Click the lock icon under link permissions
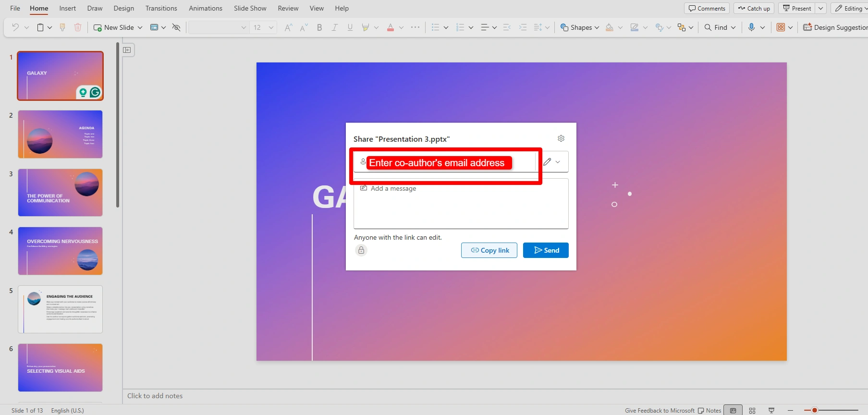Viewport: 868px width, 415px height. (361, 250)
